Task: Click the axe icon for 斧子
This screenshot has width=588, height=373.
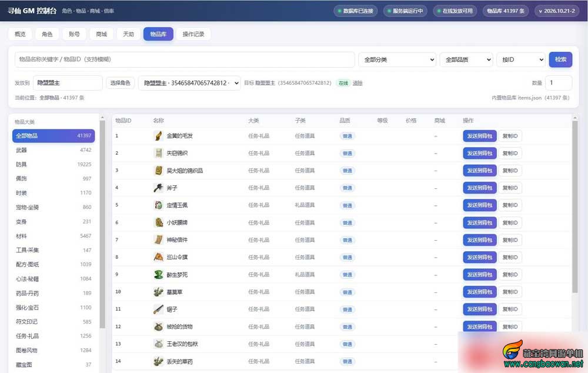Action: [x=159, y=188]
